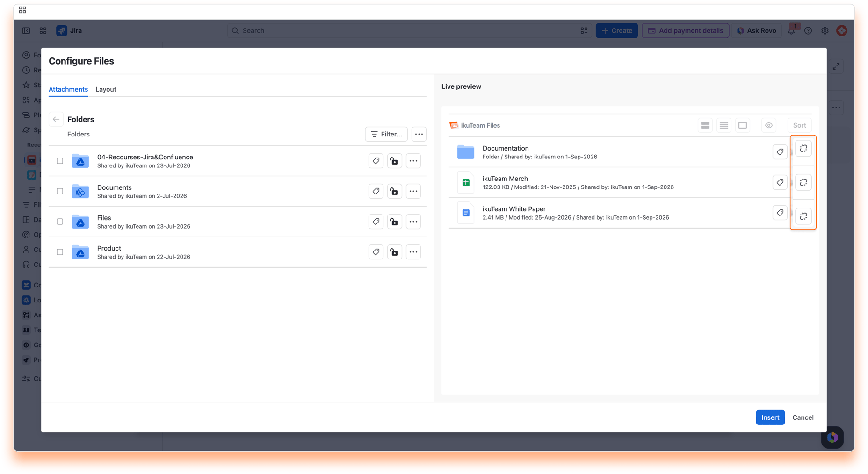Viewport: 868px width, 474px height.
Task: Switch preview to the compact list view
Action: coord(724,125)
